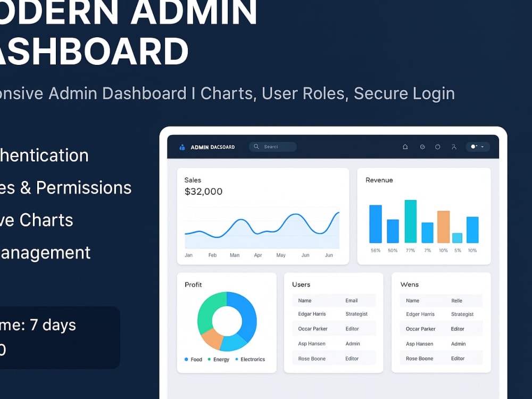Select Edger Harris in the Wens table
This screenshot has height=399, width=532.
pyautogui.click(x=420, y=314)
